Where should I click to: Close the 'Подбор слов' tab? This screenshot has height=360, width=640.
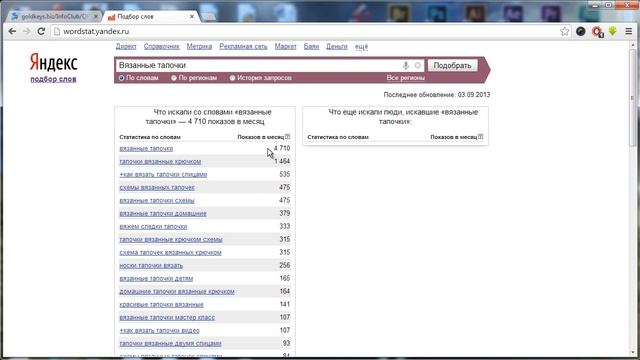click(x=192, y=17)
